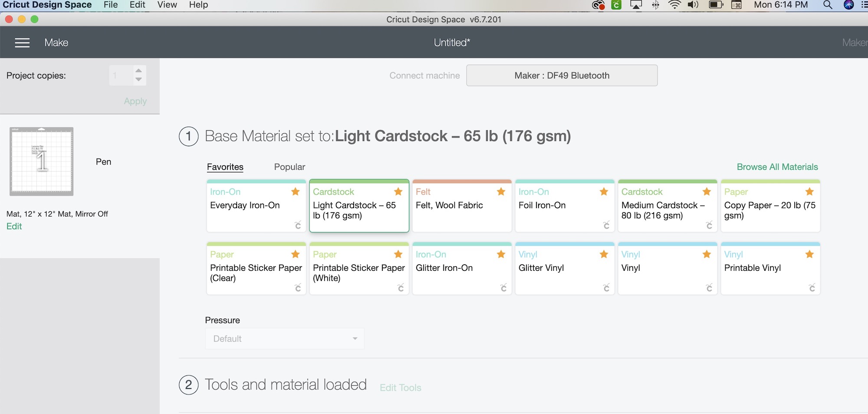
Task: Toggle favorite star on Copy Paper card
Action: point(809,192)
